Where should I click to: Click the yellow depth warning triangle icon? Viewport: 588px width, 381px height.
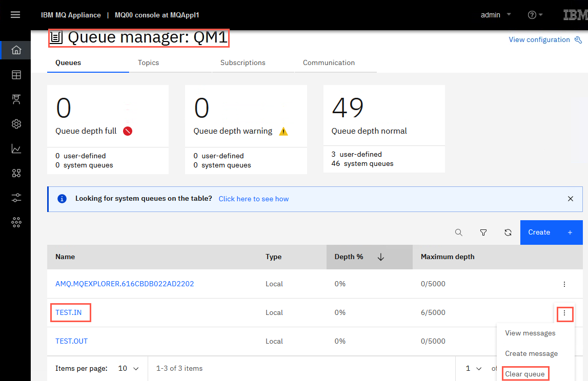(x=283, y=132)
